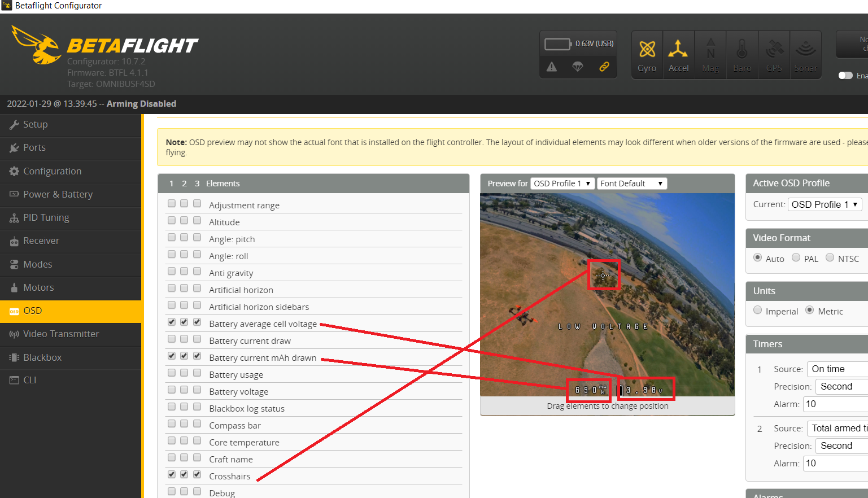Click Timer 1 Alarm input field

coord(836,404)
